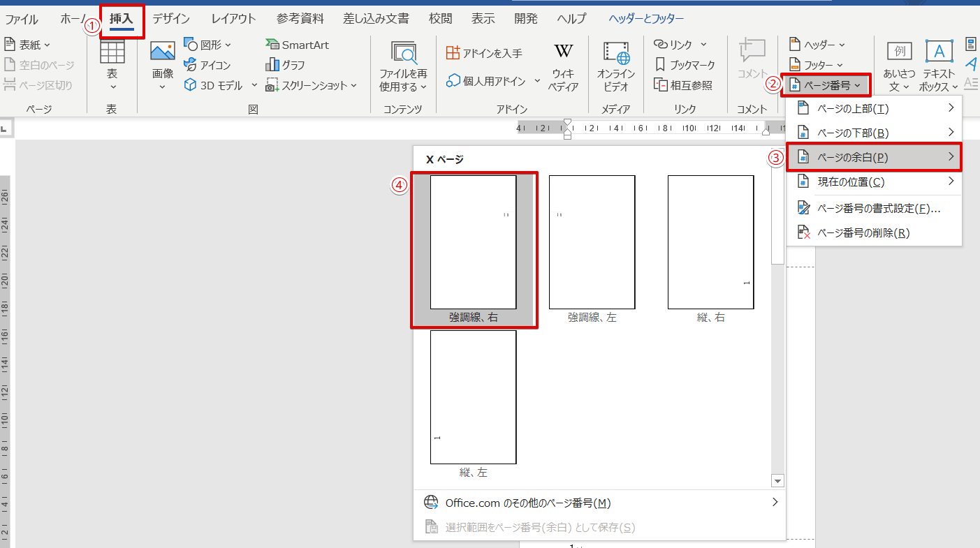Image resolution: width=980 pixels, height=548 pixels.
Task: Select 縦、右 page number thumbnail
Action: click(x=710, y=250)
